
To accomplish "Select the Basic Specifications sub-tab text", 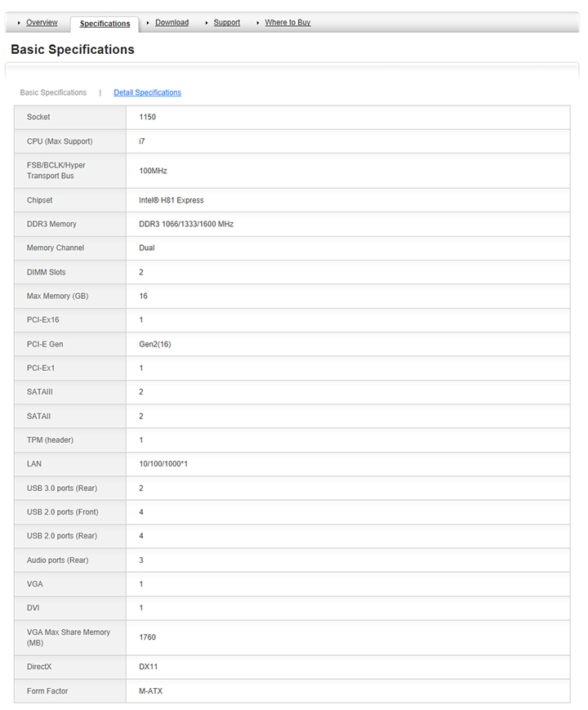I will point(53,93).
